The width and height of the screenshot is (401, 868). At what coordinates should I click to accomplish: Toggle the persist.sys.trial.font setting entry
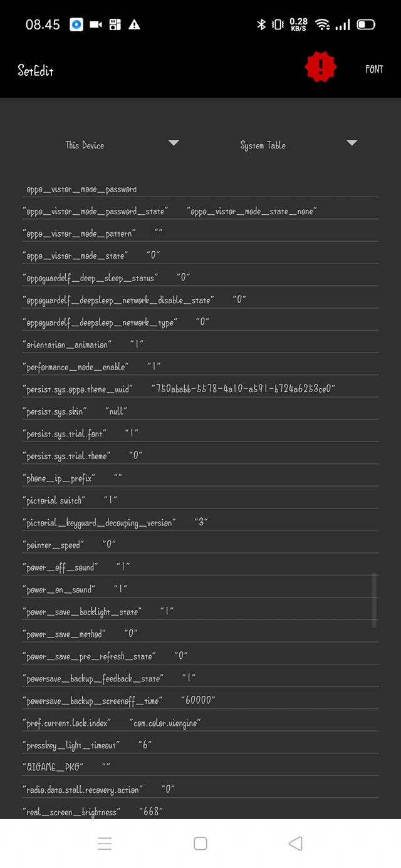(80, 434)
